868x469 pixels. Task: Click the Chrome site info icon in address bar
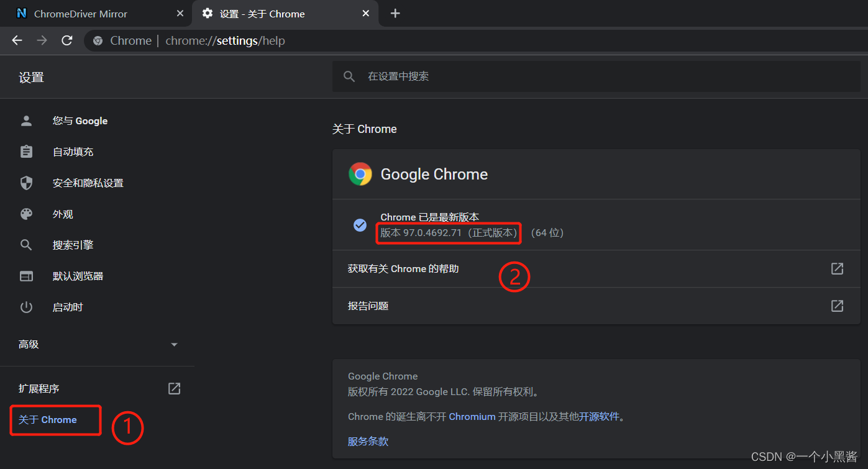[x=98, y=41]
